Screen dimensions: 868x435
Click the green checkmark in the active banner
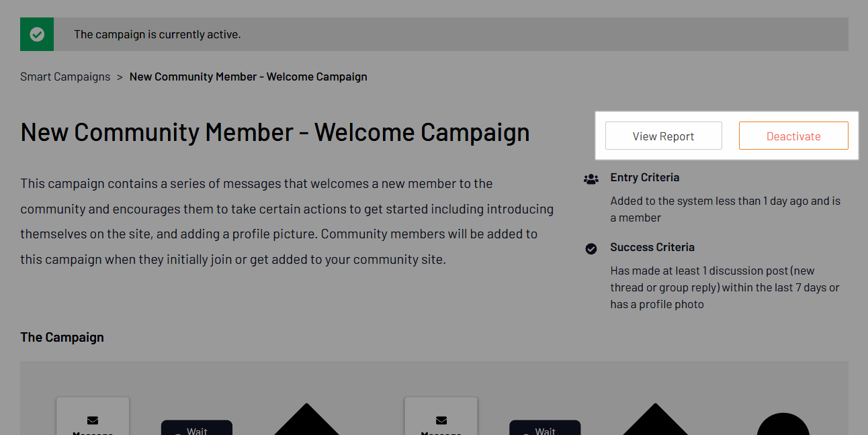(x=36, y=34)
